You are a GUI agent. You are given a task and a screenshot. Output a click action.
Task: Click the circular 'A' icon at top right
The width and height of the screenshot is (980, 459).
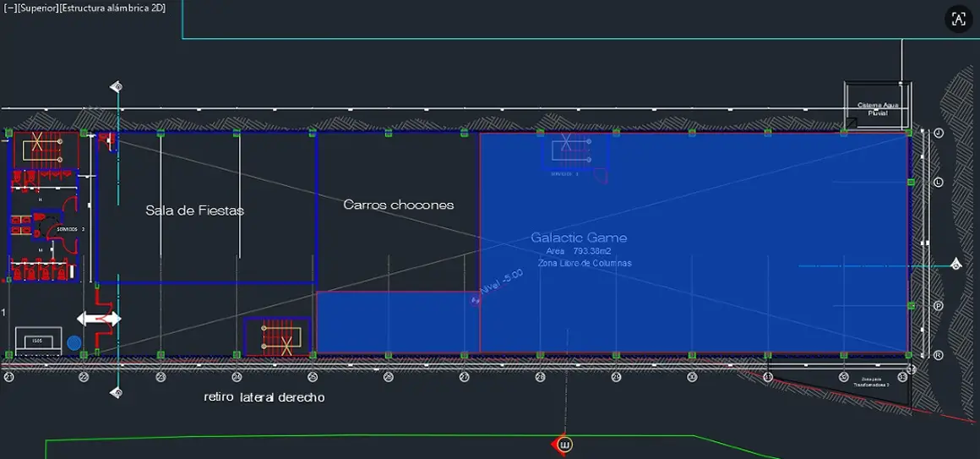[959, 19]
